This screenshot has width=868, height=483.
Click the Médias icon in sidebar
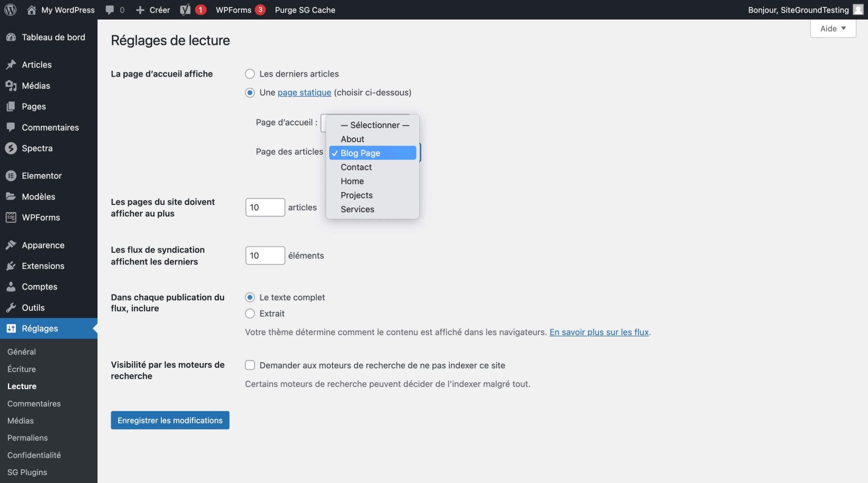tap(11, 86)
